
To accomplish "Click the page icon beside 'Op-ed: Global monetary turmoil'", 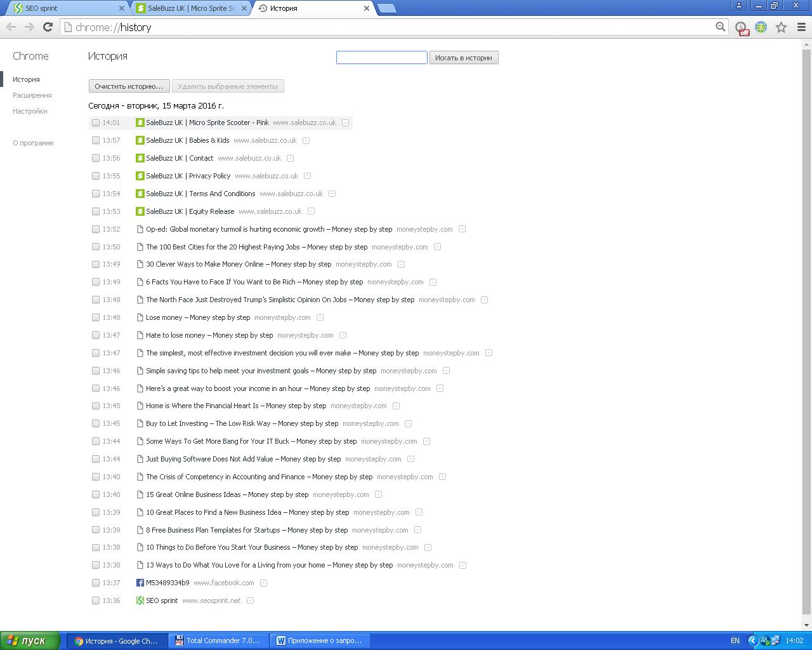I will point(140,229).
